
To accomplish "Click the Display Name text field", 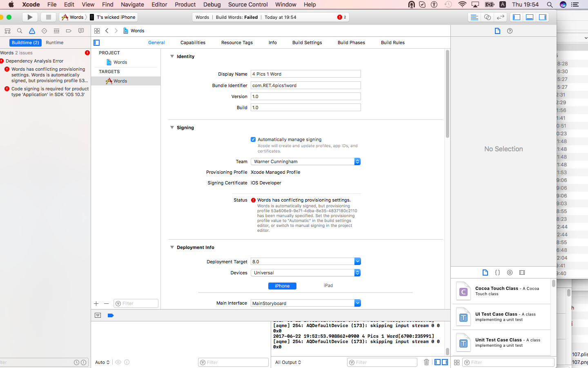I will (x=305, y=74).
